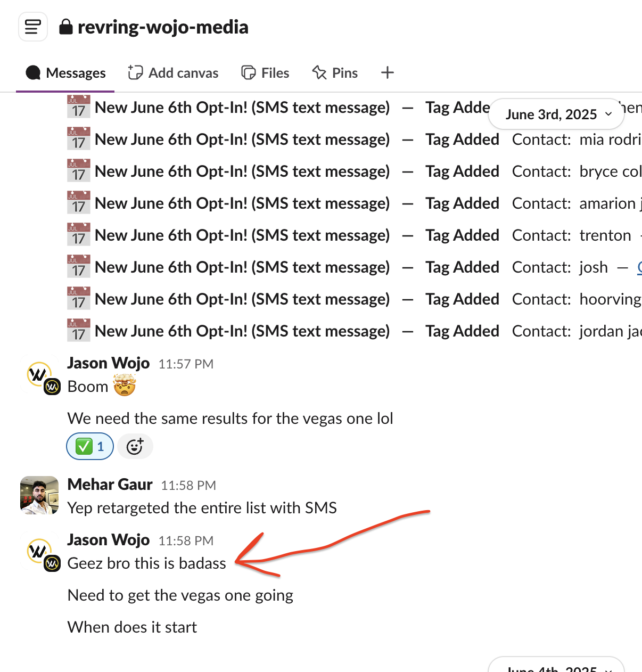The width and height of the screenshot is (642, 672).
Task: Toggle the white checkmark reaction on Jason's message
Action: pyautogui.click(x=89, y=446)
